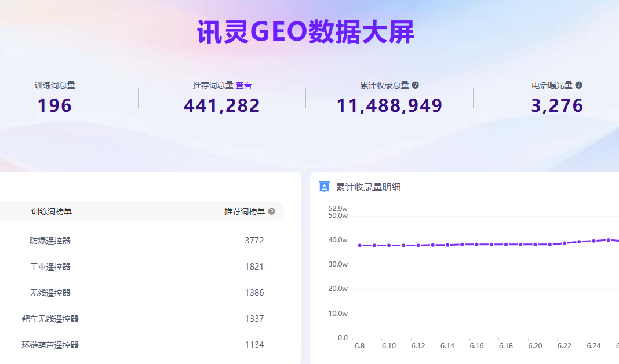Click the value 1821
Image resolution: width=619 pixels, height=364 pixels.
coord(254,267)
